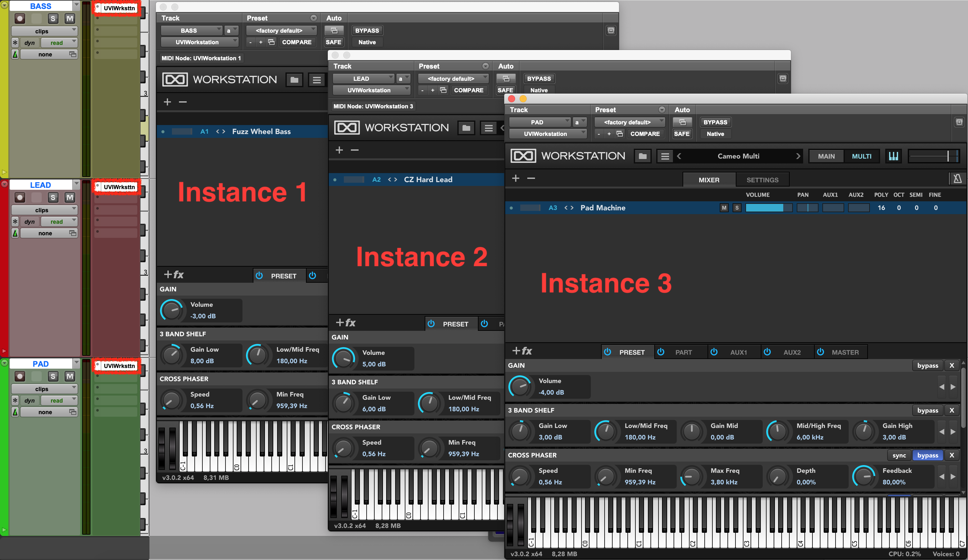Open file browser in PAD Workstation window
The width and height of the screenshot is (968, 560).
click(643, 156)
